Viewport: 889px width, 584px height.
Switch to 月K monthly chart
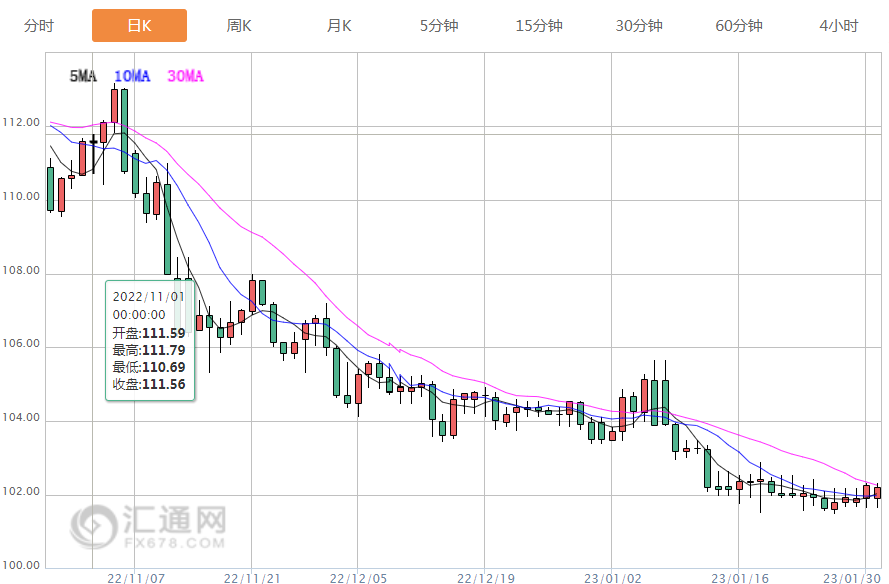(x=339, y=26)
